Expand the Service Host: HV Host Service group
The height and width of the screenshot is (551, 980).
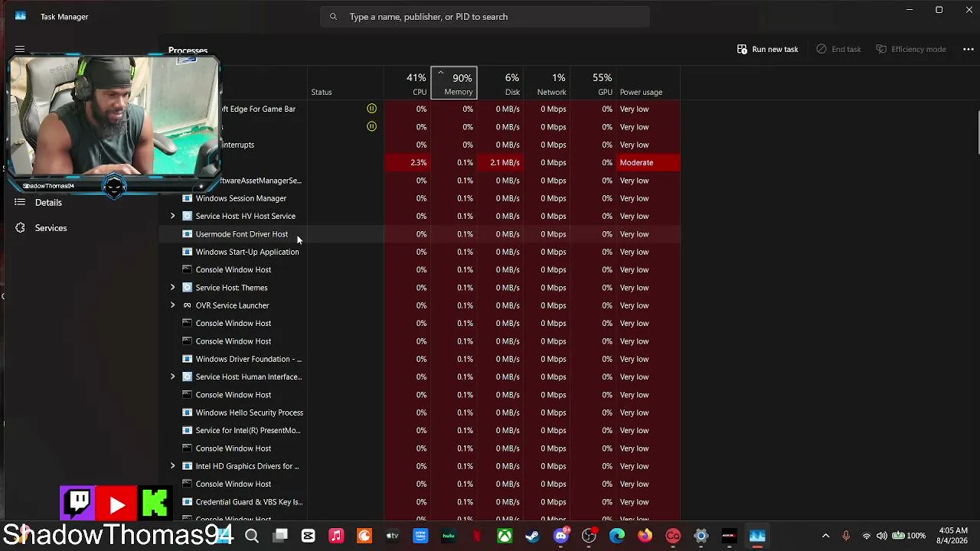tap(172, 216)
